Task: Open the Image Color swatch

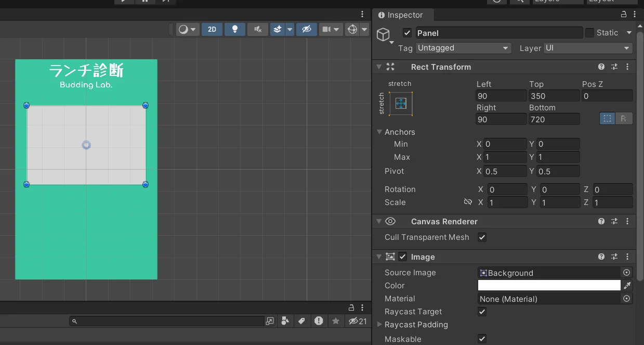Action: tap(549, 285)
